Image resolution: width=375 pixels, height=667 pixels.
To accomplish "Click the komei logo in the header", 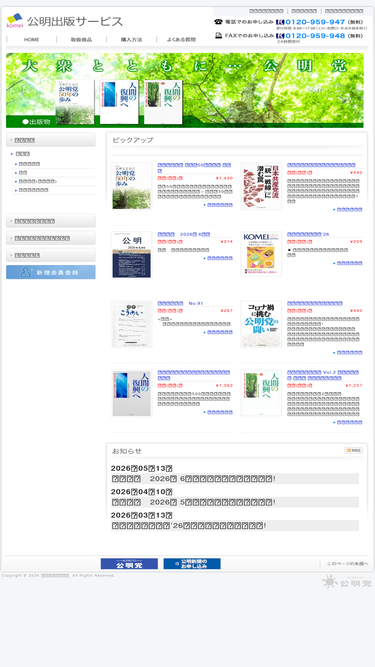I will click(14, 20).
